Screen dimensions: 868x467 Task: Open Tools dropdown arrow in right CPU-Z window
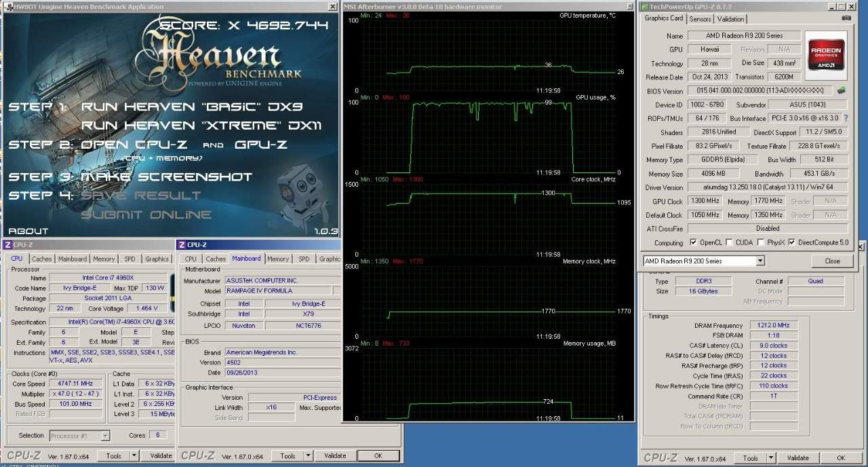point(772,458)
